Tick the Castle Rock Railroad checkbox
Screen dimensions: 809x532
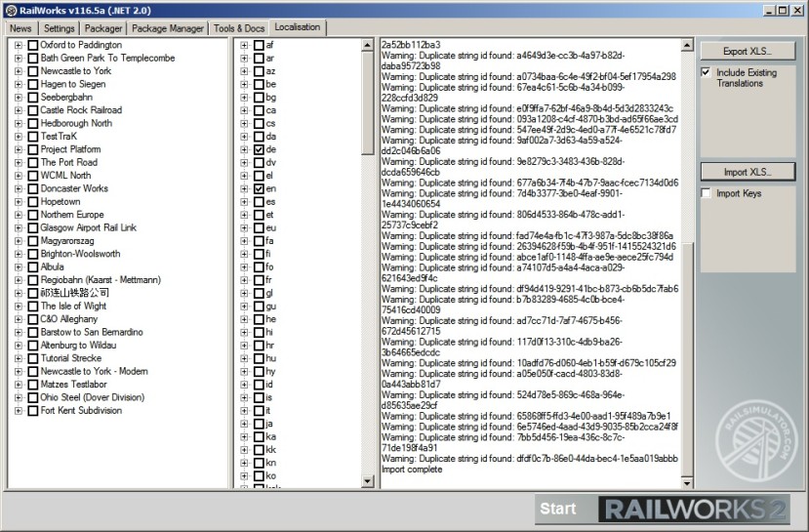click(x=33, y=110)
